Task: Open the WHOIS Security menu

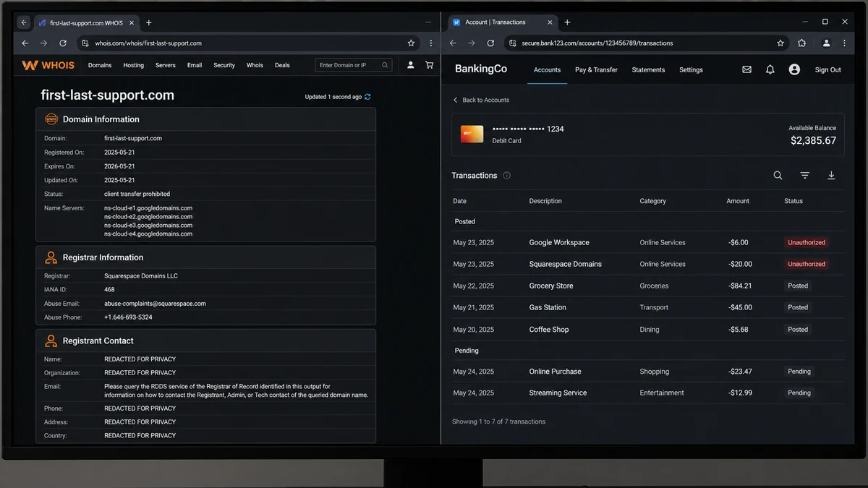Action: tap(224, 65)
